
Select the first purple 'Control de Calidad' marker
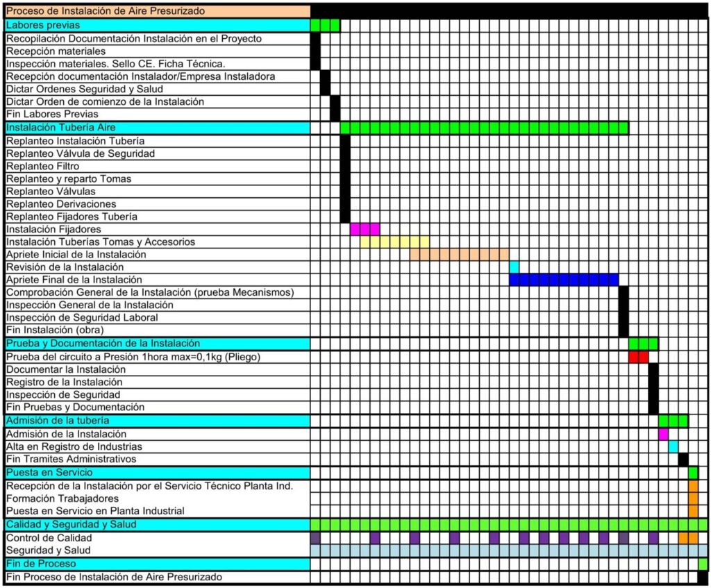click(316, 538)
